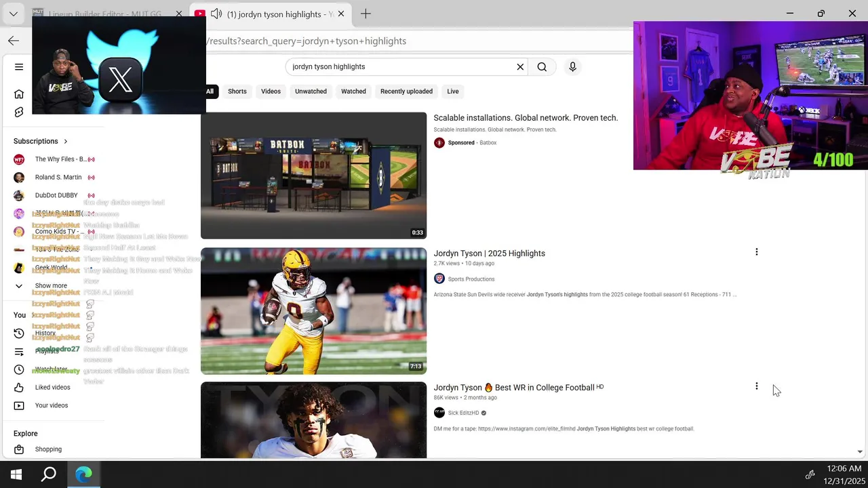
Task: Run search with the magnifier button
Action: tap(542, 67)
